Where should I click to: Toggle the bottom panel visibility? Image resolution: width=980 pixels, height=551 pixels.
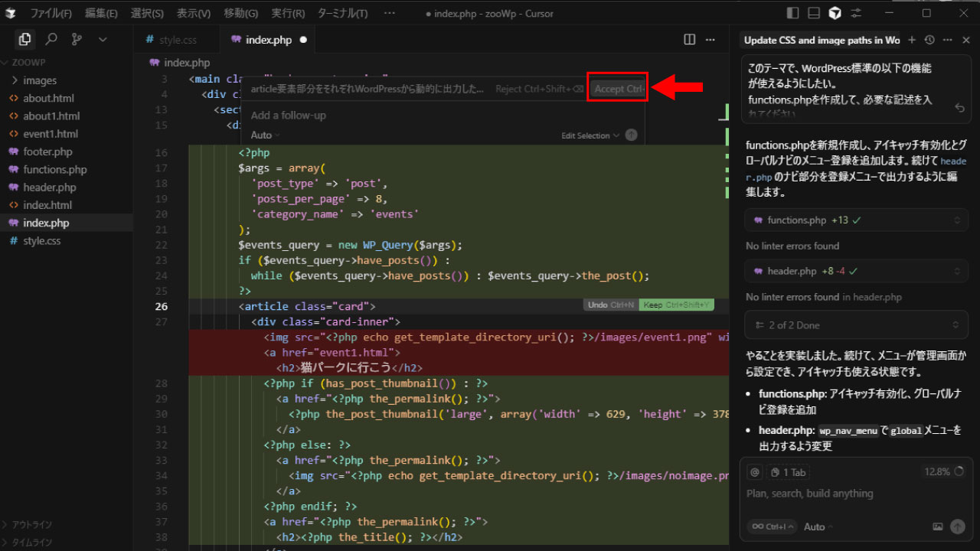(814, 13)
